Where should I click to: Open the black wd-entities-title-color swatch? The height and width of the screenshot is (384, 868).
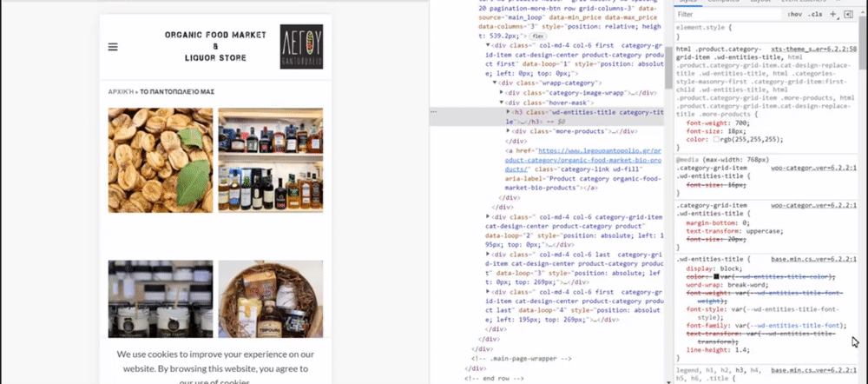[716, 276]
